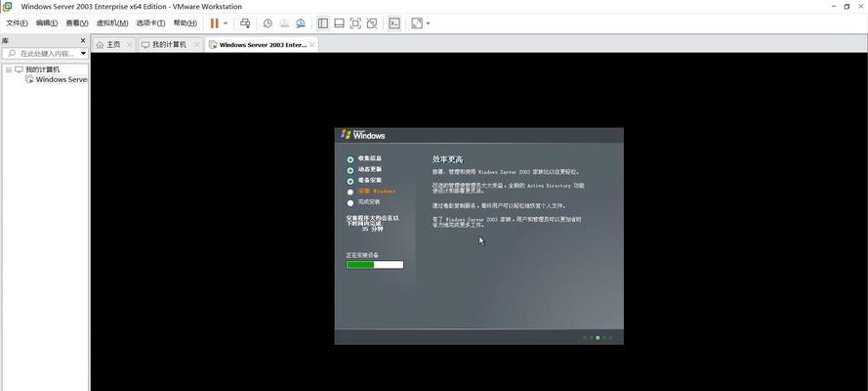Expand the stretch display options arrow

click(x=428, y=23)
